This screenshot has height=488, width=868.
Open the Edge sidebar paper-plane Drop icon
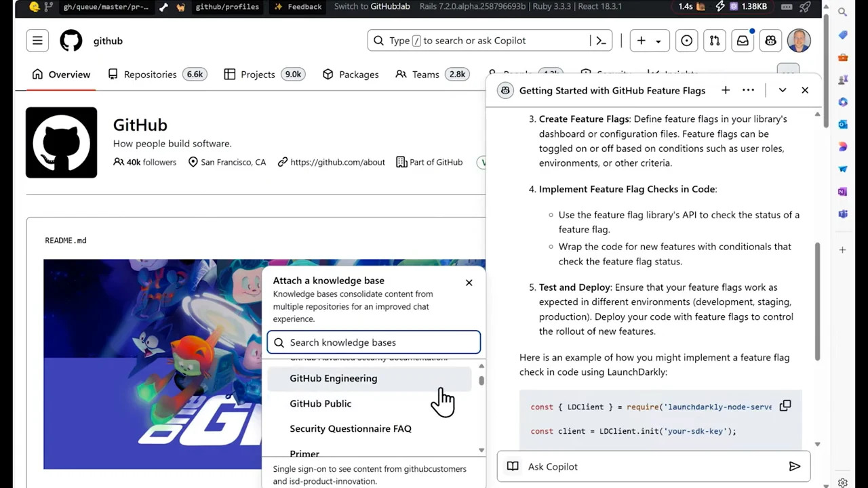[843, 169]
